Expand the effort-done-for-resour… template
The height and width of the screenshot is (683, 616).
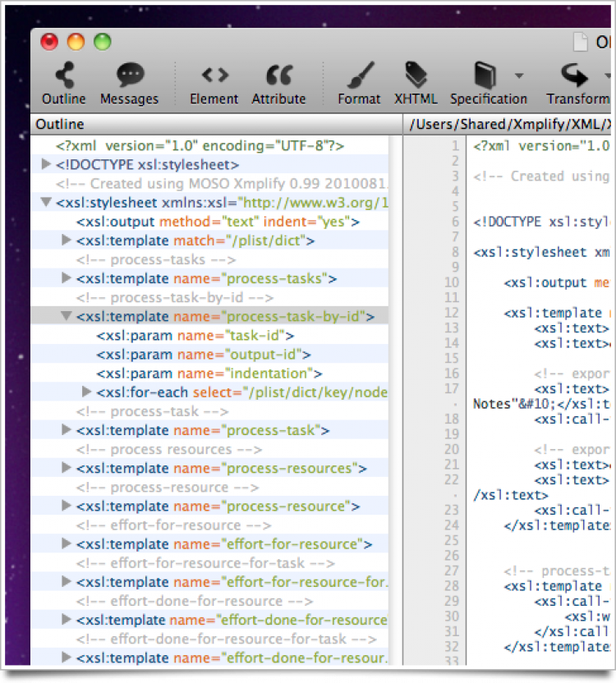[x=66, y=657]
